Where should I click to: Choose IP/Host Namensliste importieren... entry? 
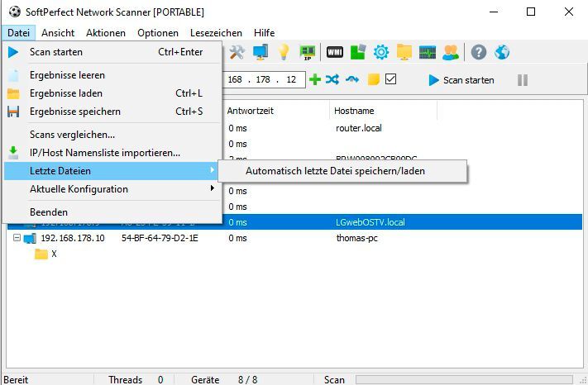coord(112,153)
